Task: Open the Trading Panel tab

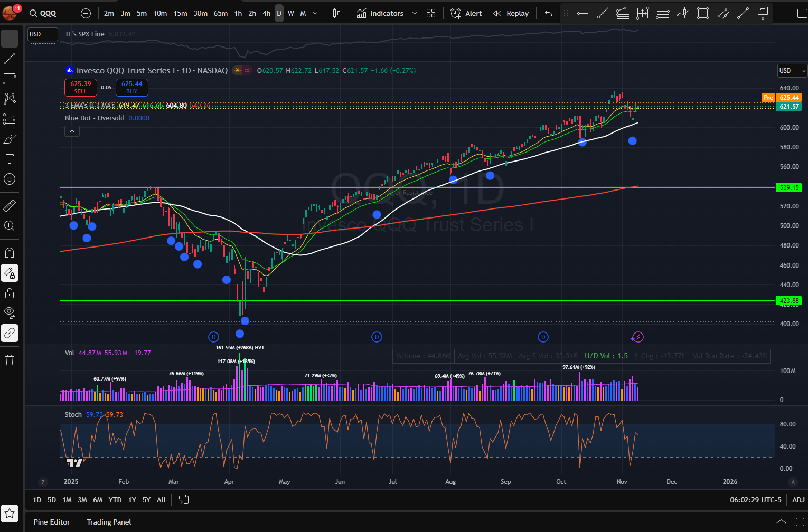Action: [109, 522]
